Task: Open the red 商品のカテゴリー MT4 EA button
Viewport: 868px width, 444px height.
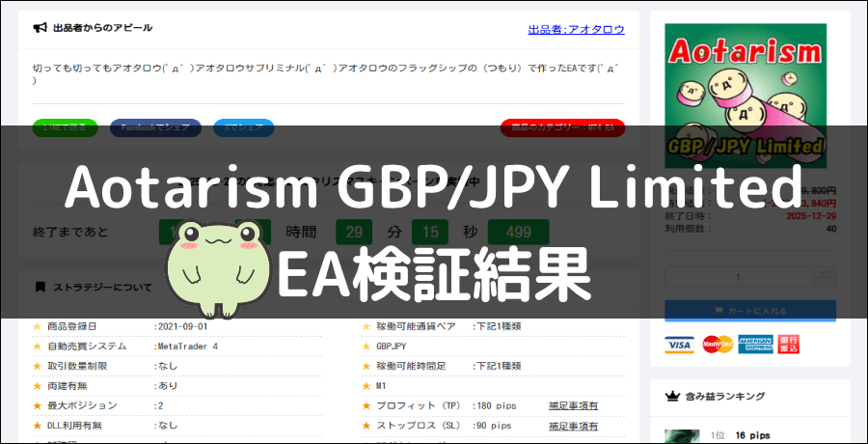Action: coord(562,127)
